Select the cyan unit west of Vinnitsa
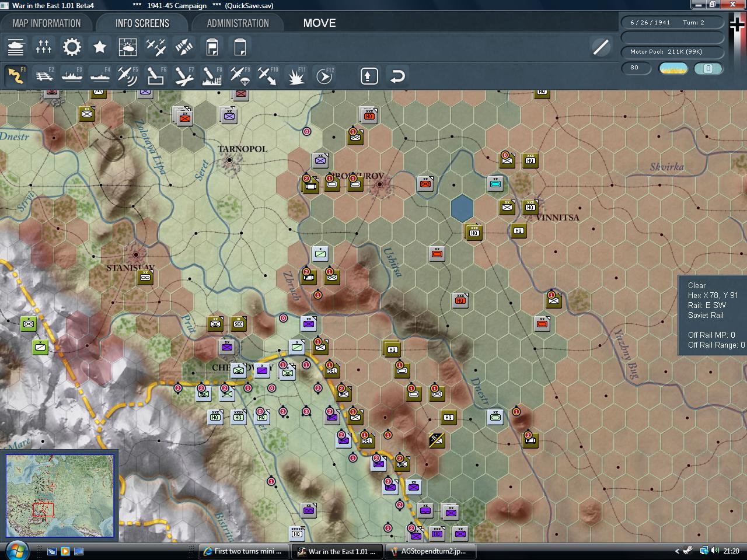 (x=495, y=184)
